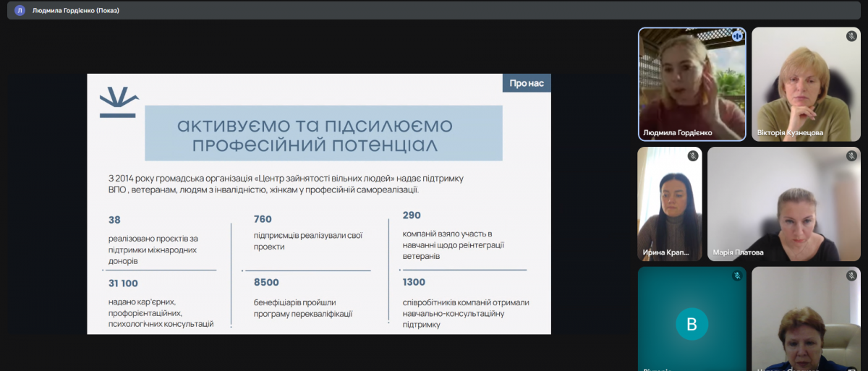Image resolution: width=868 pixels, height=371 pixels.
Task: Click the statistic number 1300
Action: coord(414,282)
